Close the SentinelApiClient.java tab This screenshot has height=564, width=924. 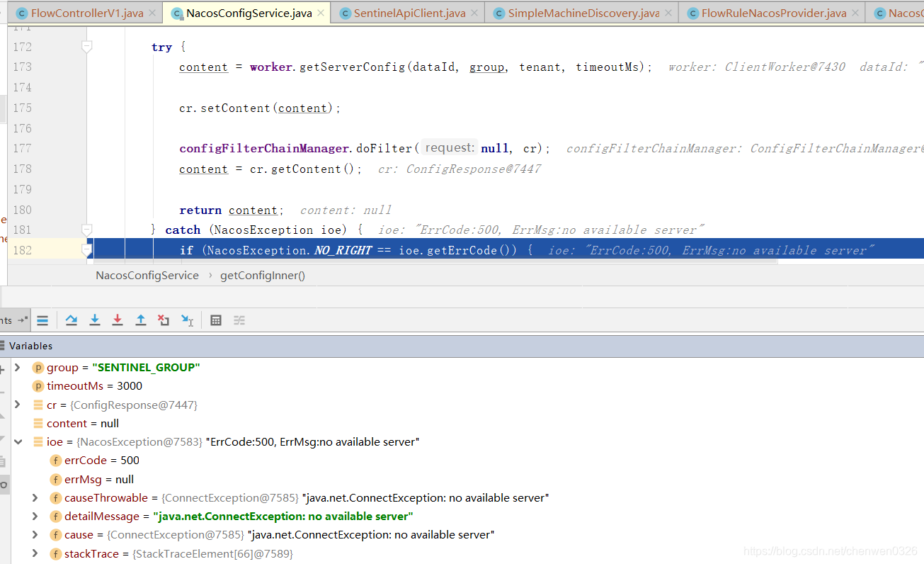coord(475,13)
